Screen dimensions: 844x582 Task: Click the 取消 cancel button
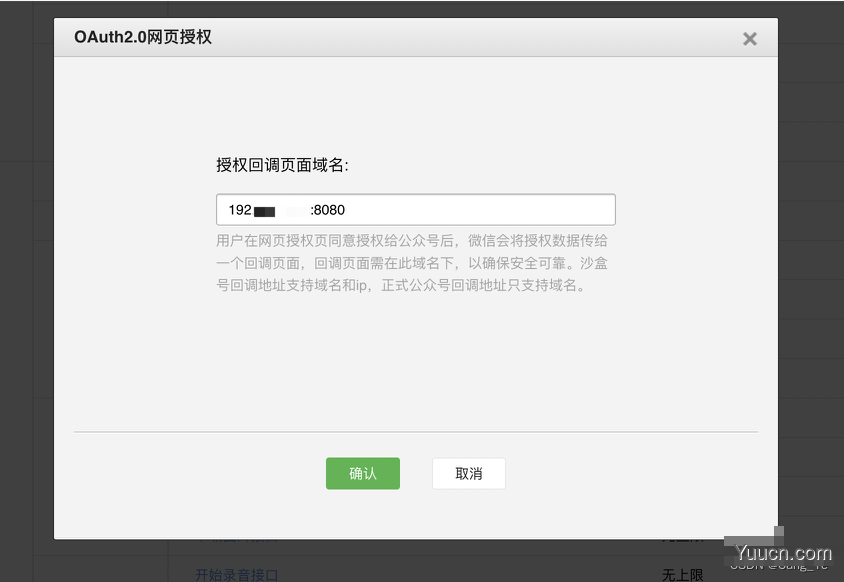[x=468, y=473]
